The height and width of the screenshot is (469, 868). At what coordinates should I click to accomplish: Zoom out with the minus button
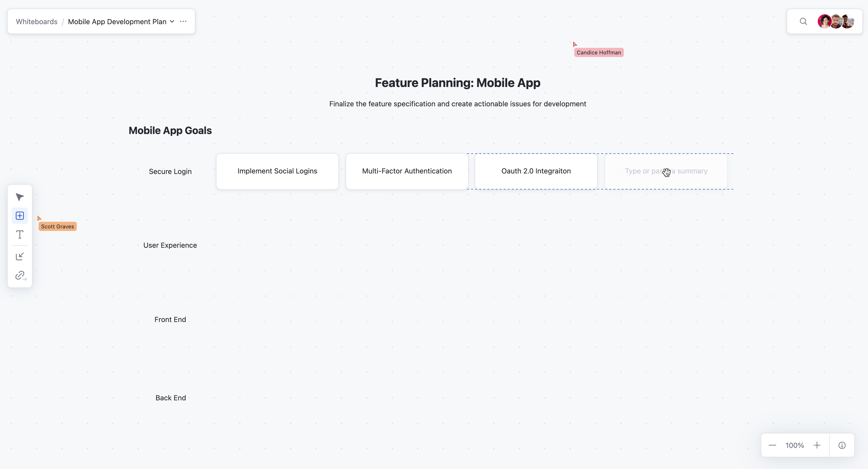(x=772, y=445)
